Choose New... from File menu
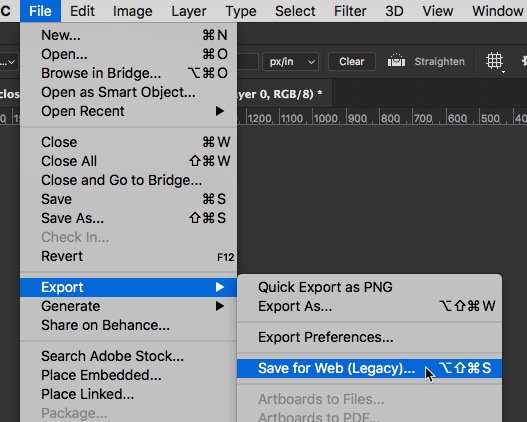The height and width of the screenshot is (422, 527). (x=128, y=35)
